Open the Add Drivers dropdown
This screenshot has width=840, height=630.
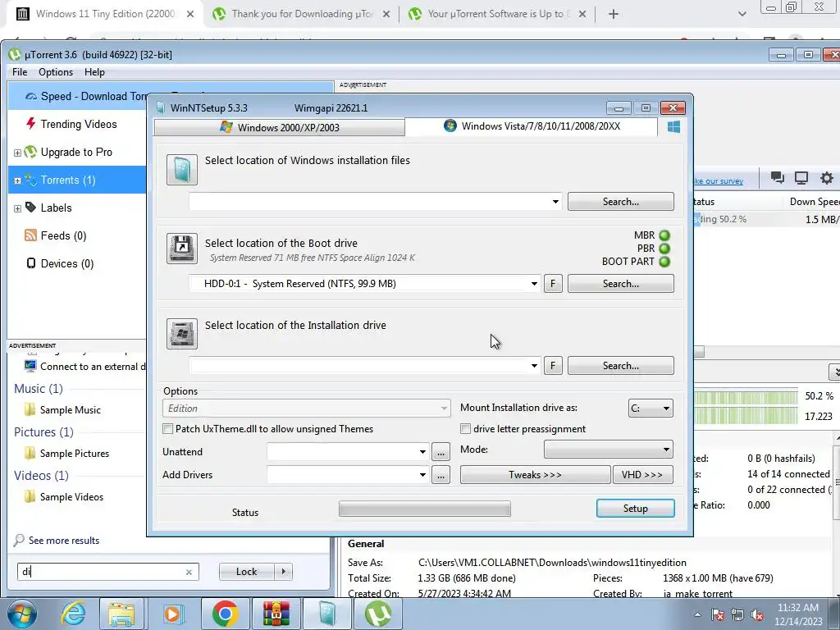(x=422, y=475)
